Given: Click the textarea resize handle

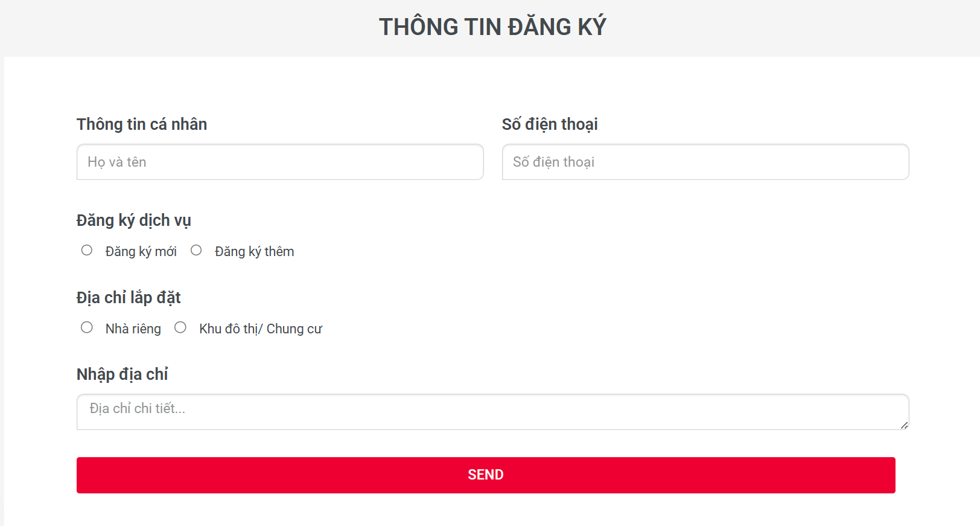Looking at the screenshot, I should point(904,426).
